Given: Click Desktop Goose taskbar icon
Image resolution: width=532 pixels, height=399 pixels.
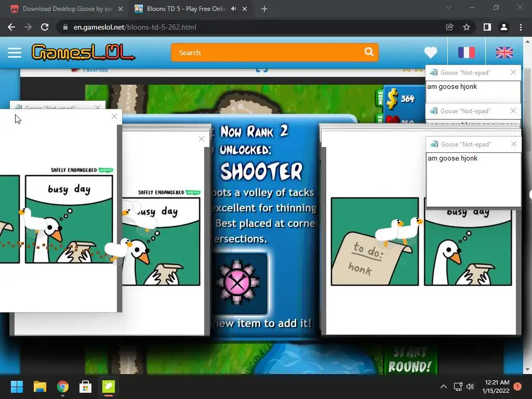Looking at the screenshot, I should coord(109,387).
